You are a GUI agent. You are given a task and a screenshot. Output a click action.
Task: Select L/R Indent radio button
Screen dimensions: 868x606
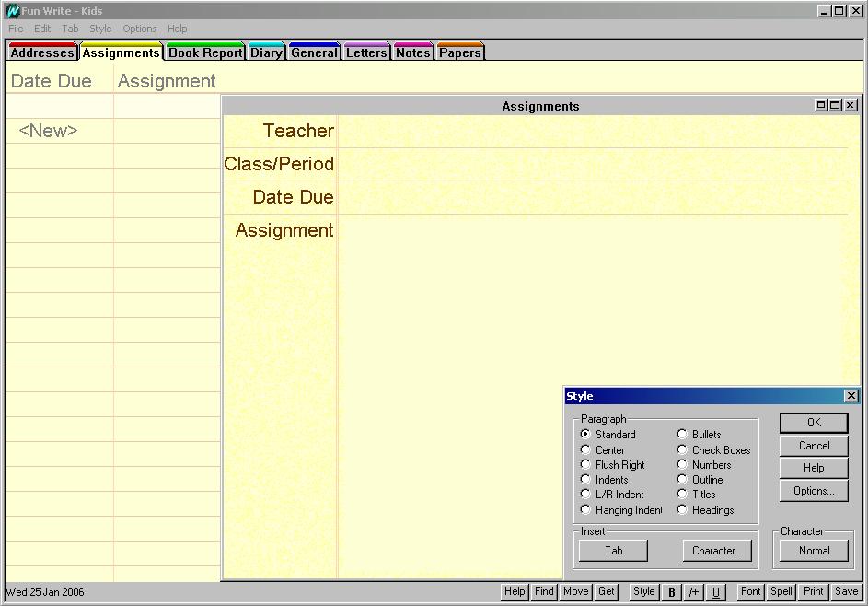point(585,494)
